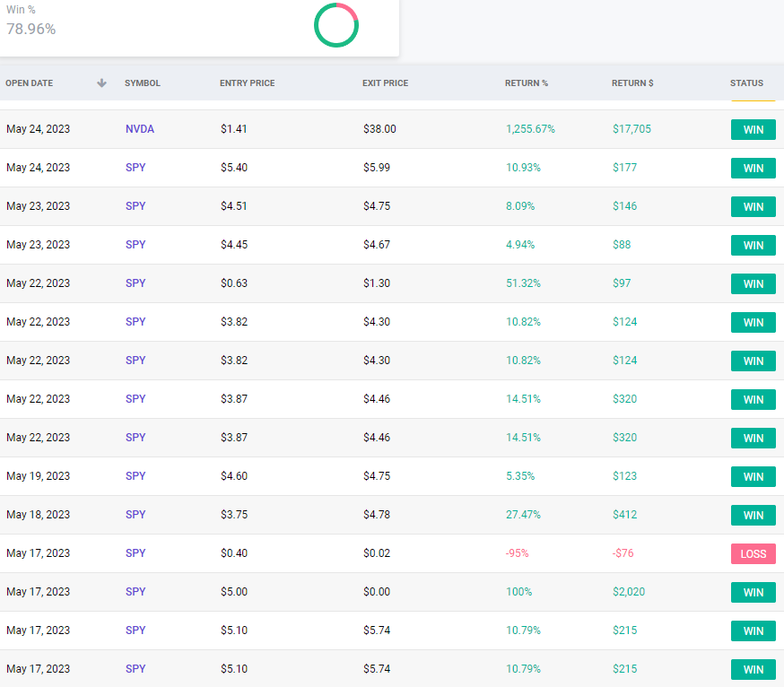The image size is (784, 687).
Task: Click the Return % column header
Action: [x=527, y=83]
